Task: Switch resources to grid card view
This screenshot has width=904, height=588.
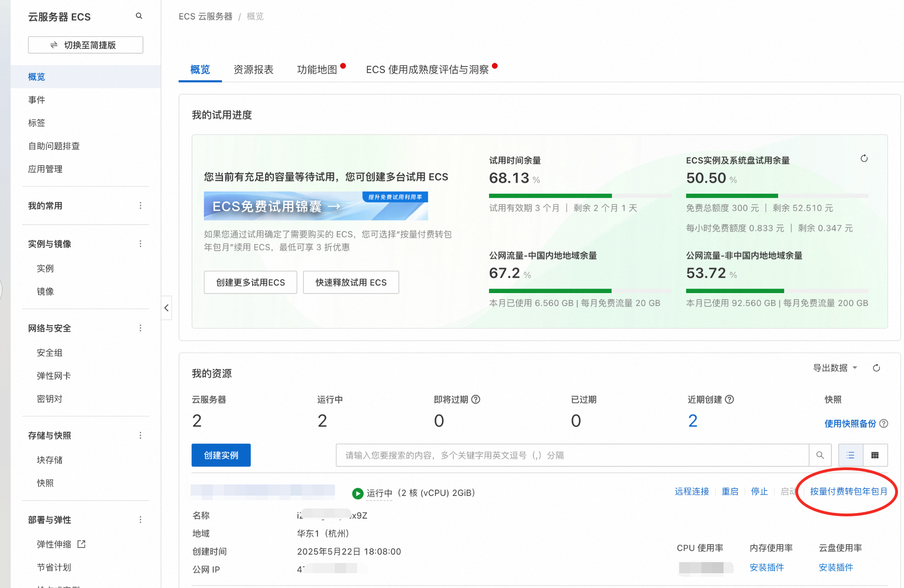Action: [x=875, y=455]
